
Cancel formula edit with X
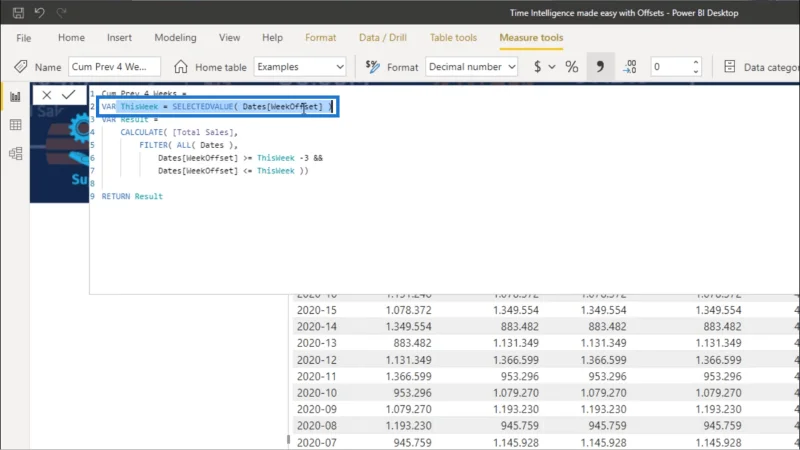(x=46, y=95)
